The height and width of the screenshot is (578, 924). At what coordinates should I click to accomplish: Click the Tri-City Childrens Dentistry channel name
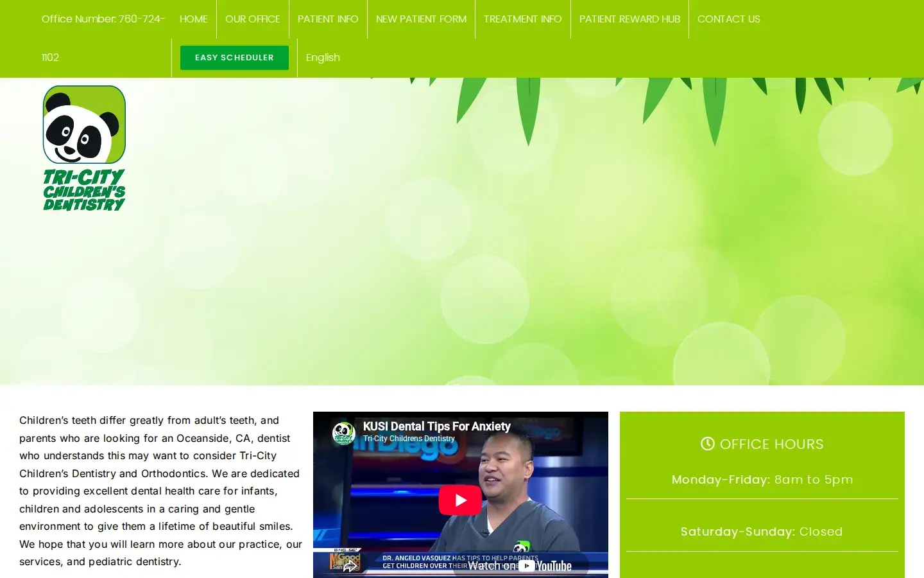click(x=409, y=439)
